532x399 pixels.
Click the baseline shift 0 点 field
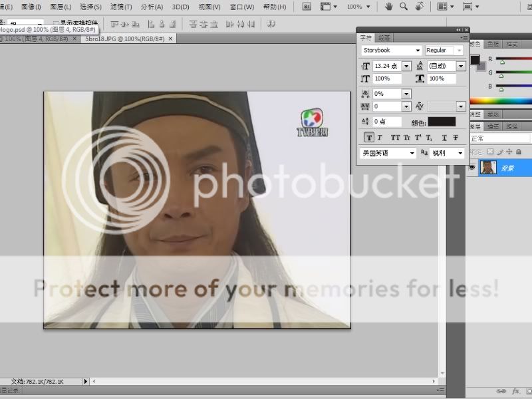point(387,122)
